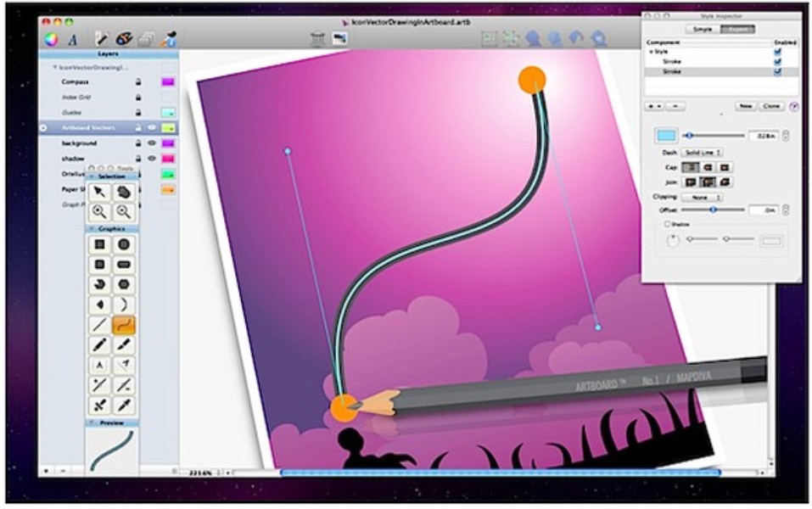Switch to the Simple tab in Style Inspector
This screenshot has height=509, width=812.
pyautogui.click(x=703, y=29)
